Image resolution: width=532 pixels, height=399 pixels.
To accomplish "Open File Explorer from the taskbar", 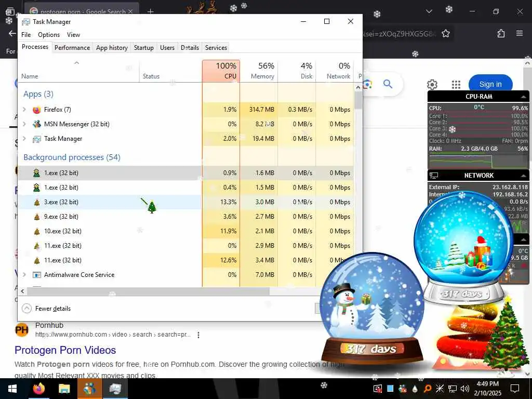I will [64, 389].
